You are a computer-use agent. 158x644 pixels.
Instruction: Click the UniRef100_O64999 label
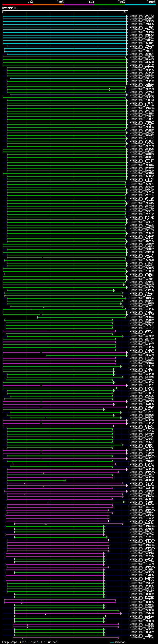(x=142, y=73)
